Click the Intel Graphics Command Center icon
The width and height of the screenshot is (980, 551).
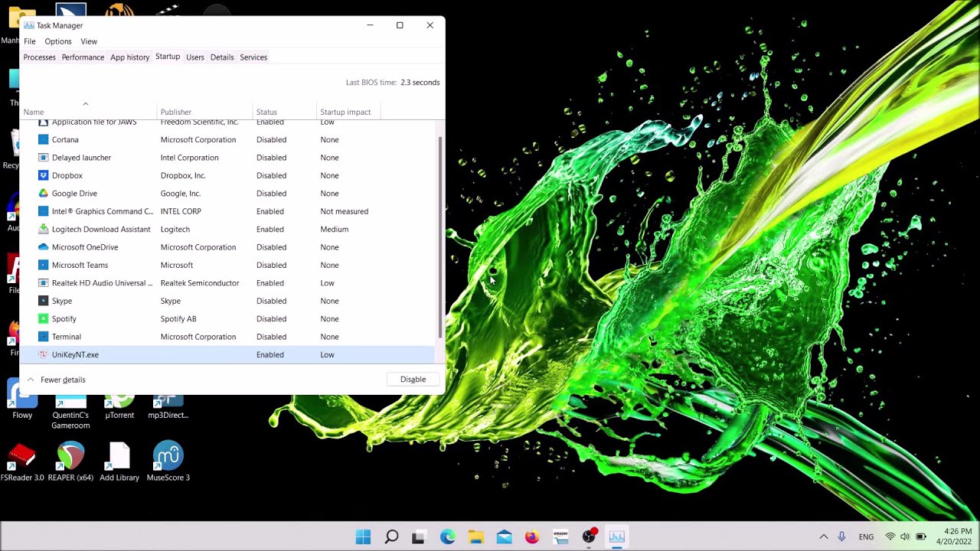(x=44, y=211)
